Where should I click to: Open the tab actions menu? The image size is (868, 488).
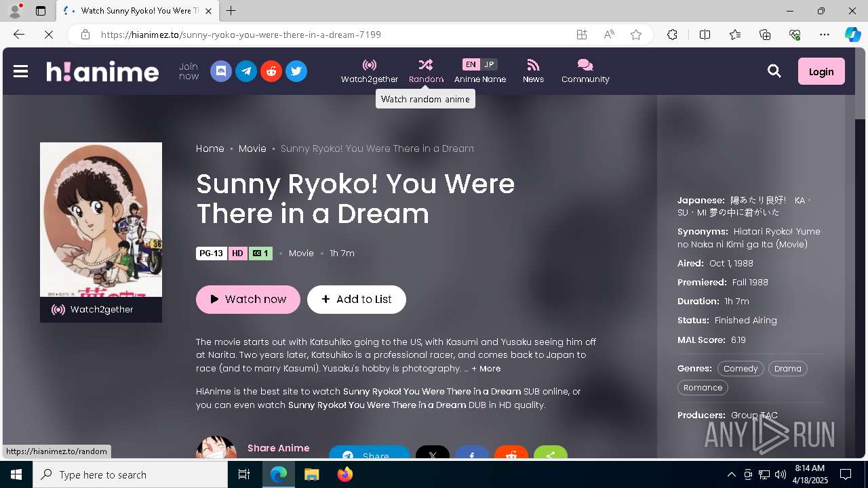point(41,11)
